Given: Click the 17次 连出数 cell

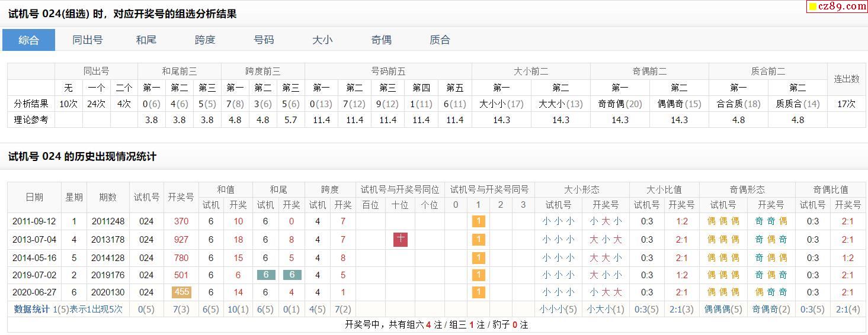Looking at the screenshot, I should point(847,104).
